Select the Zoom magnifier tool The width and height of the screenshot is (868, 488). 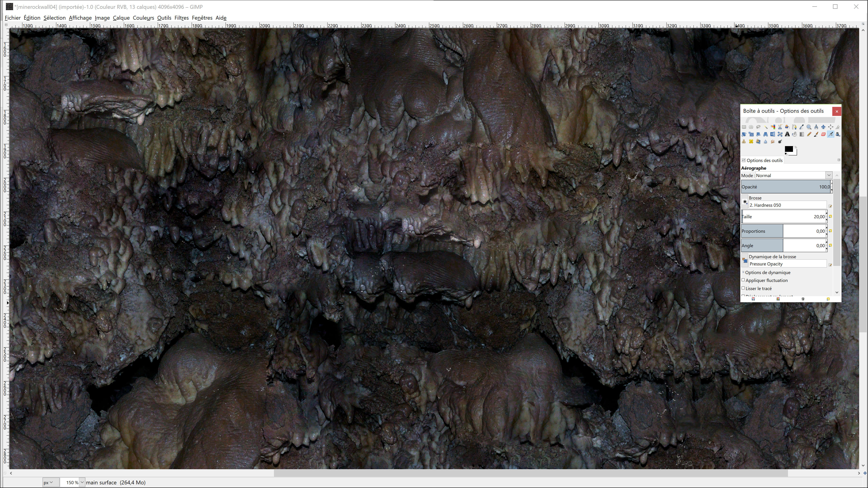[809, 127]
